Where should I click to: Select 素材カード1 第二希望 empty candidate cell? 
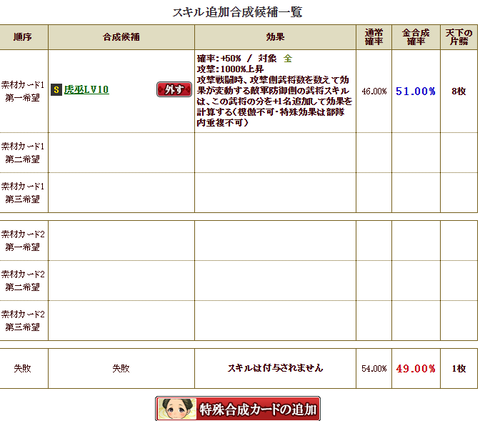click(x=121, y=153)
